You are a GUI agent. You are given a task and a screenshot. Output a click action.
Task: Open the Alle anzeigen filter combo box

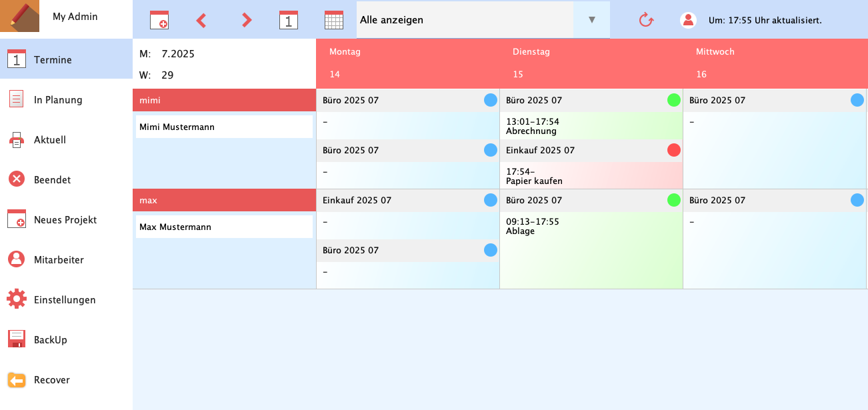465,20
